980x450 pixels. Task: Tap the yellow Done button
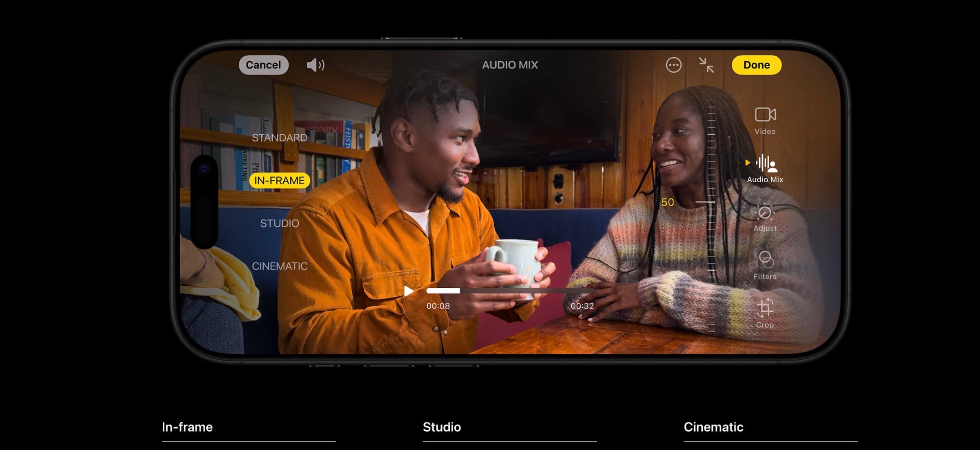[x=756, y=65]
